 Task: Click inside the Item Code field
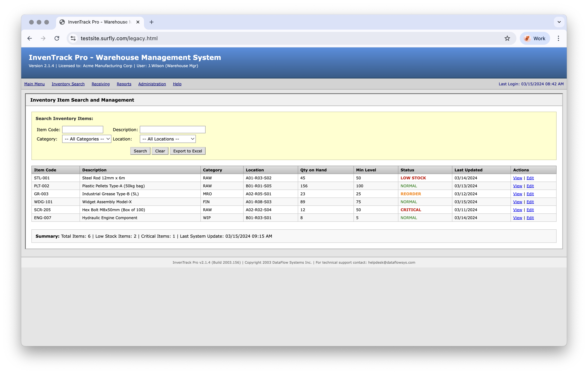coord(82,129)
